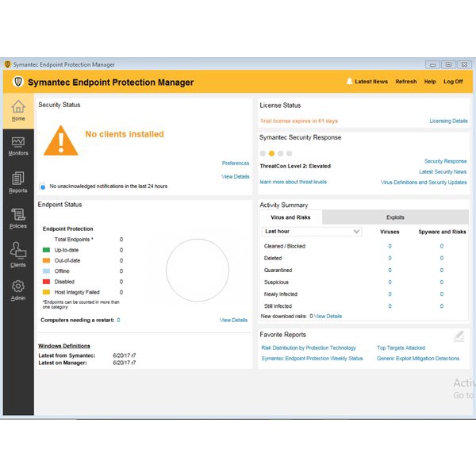Switch to the Virus and Risks tab
The width and height of the screenshot is (476, 476).
click(290, 217)
